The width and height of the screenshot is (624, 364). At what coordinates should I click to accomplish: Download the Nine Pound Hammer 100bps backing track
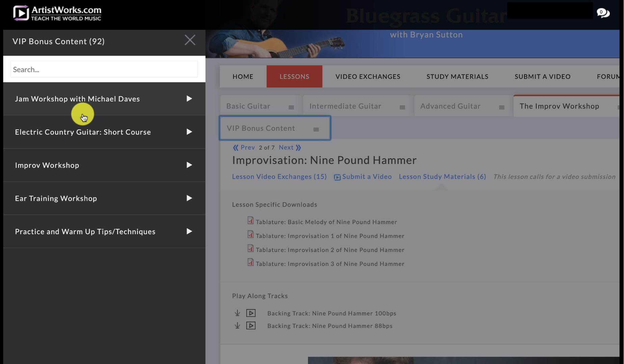pos(237,313)
